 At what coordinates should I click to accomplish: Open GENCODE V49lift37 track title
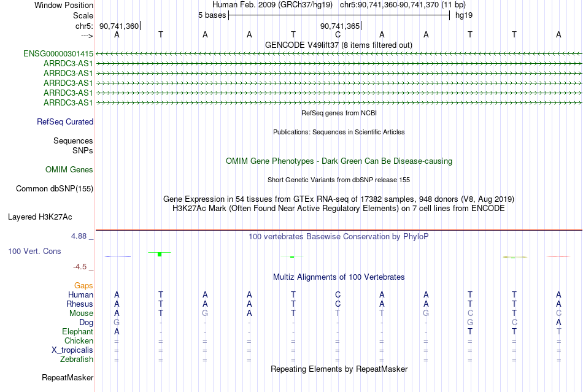[339, 45]
